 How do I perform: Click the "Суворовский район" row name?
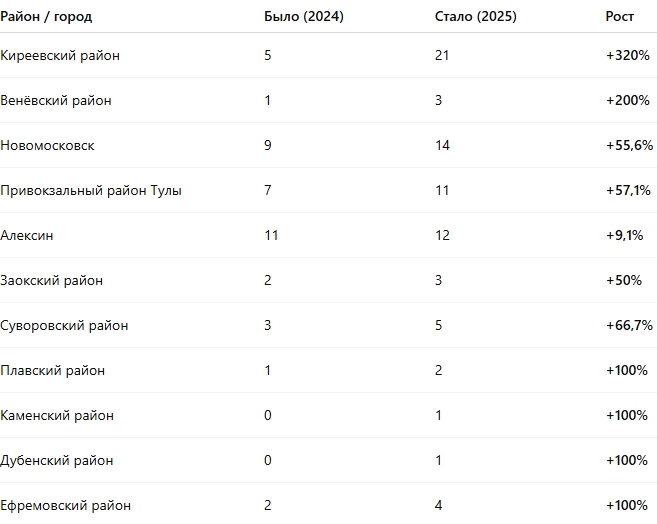point(64,325)
